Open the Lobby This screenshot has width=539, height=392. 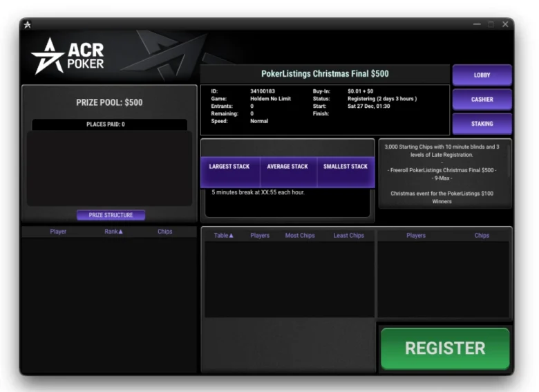[x=482, y=75]
